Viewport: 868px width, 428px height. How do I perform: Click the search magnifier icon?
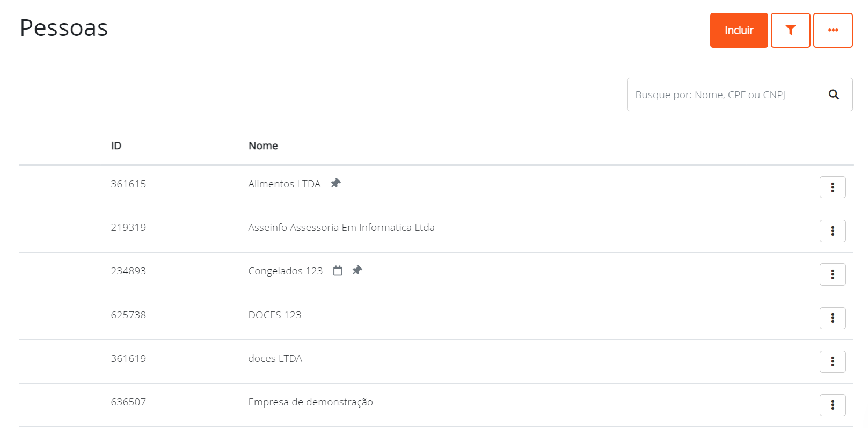(834, 94)
